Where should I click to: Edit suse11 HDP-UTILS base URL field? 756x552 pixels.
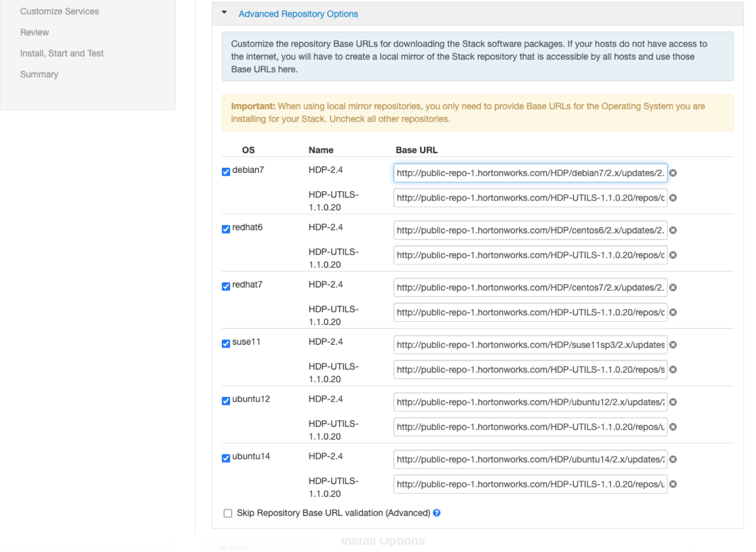pyautogui.click(x=530, y=370)
